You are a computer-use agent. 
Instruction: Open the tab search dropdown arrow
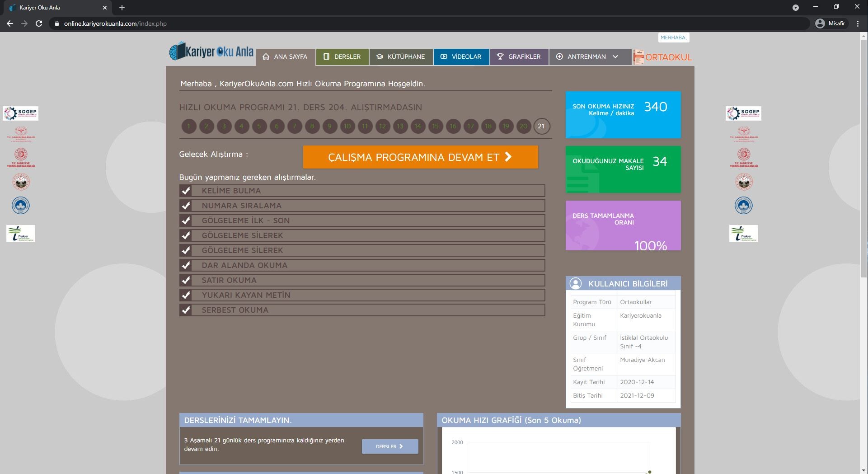click(795, 8)
